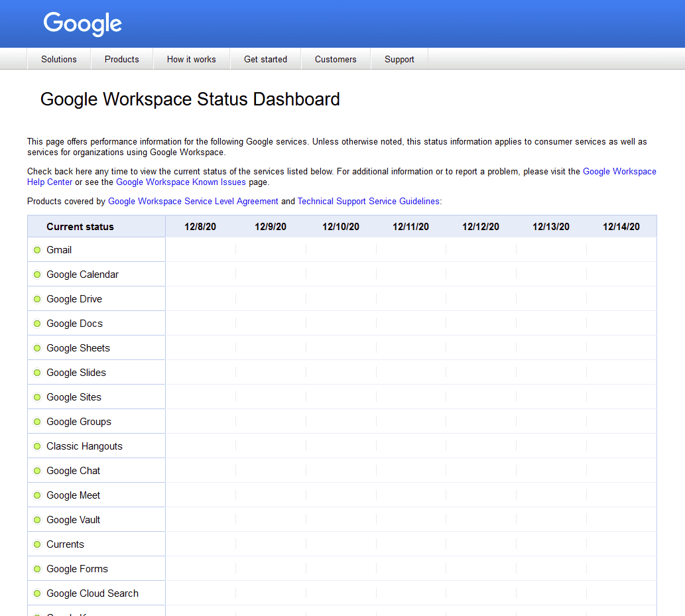Image resolution: width=685 pixels, height=616 pixels.
Task: Select Get started in the navigation bar
Action: point(265,59)
